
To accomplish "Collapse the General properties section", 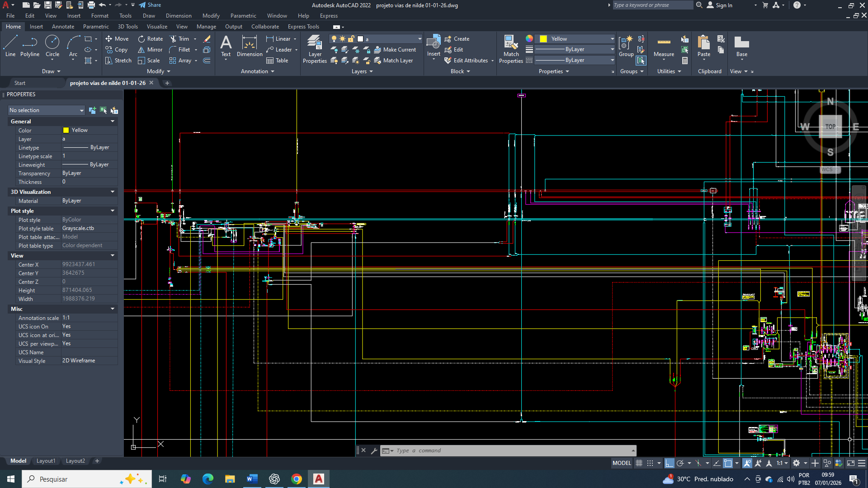I will [x=113, y=121].
